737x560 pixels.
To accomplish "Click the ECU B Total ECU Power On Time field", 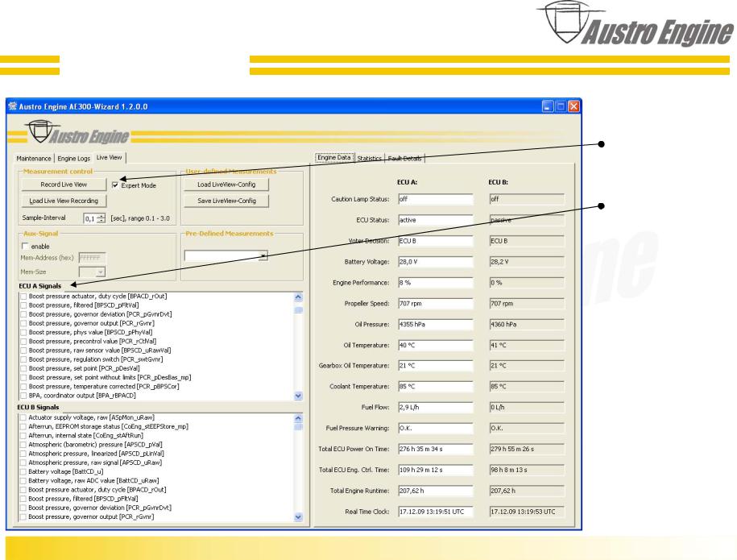I will pyautogui.click(x=527, y=449).
